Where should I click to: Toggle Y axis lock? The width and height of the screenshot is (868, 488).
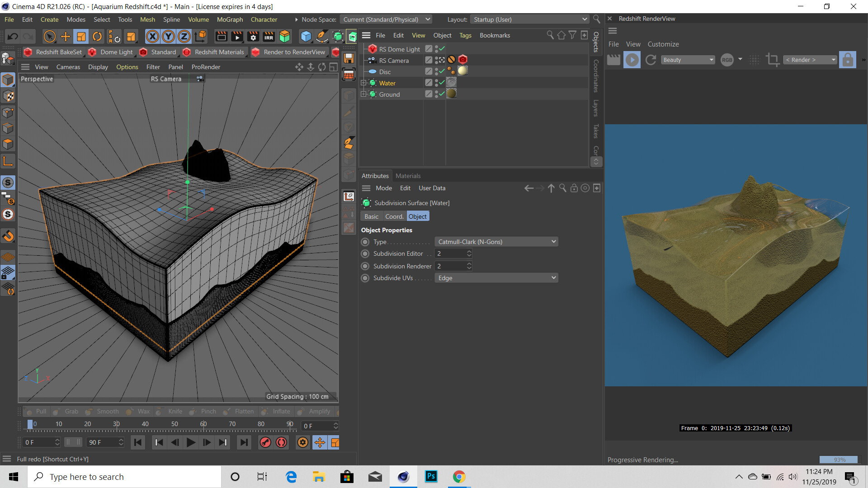[168, 36]
